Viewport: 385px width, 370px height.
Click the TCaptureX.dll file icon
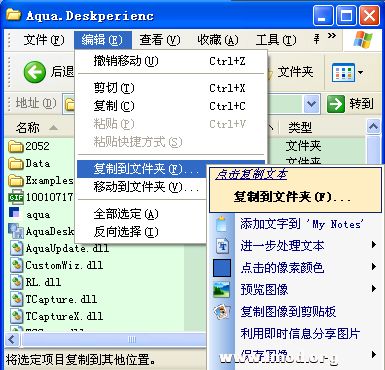[x=16, y=316]
